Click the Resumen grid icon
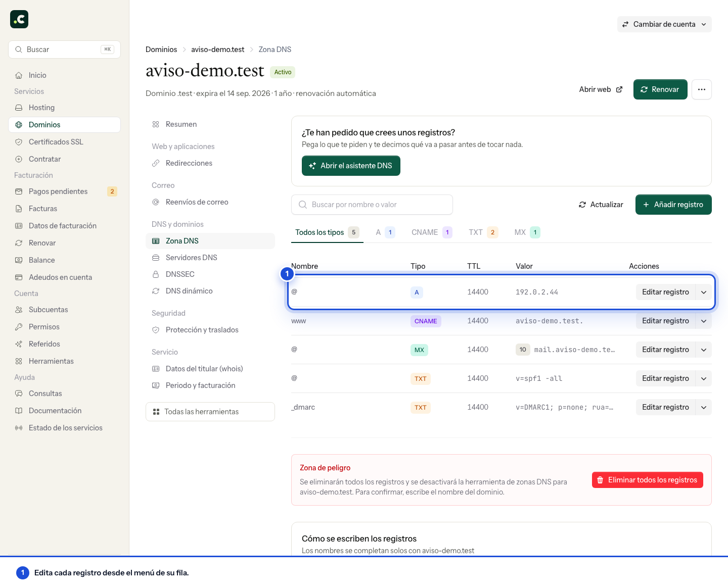 coord(156,124)
